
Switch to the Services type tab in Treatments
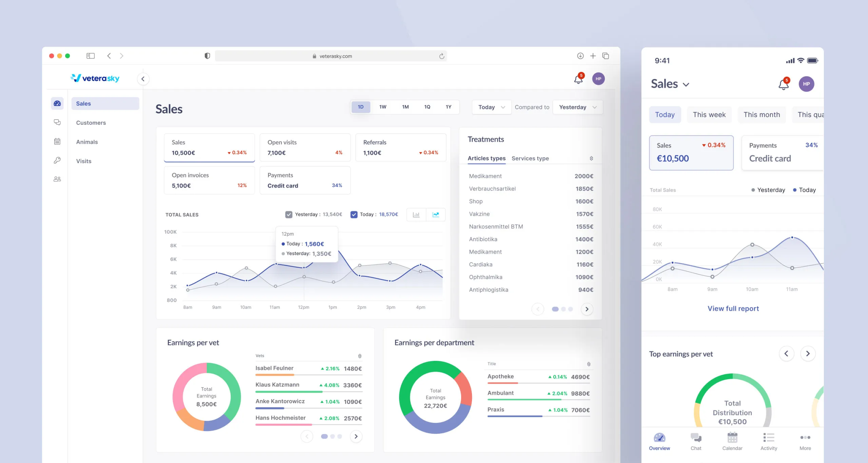530,158
